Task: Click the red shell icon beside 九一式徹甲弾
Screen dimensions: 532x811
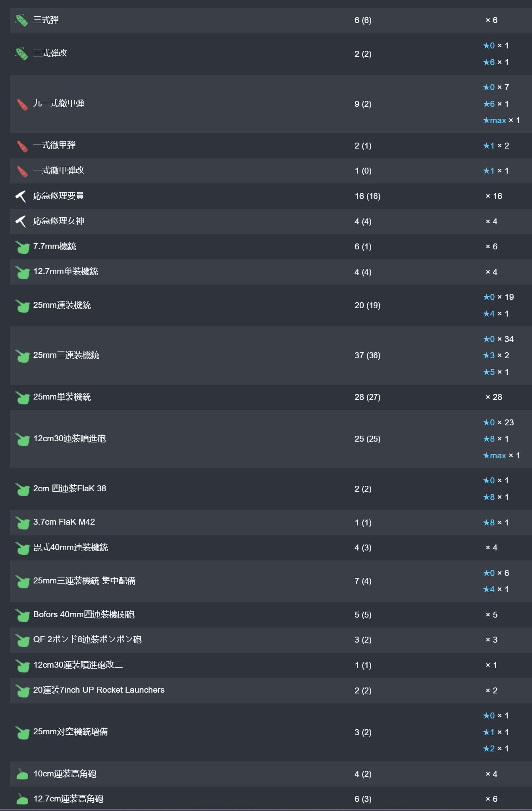Action: pos(22,104)
